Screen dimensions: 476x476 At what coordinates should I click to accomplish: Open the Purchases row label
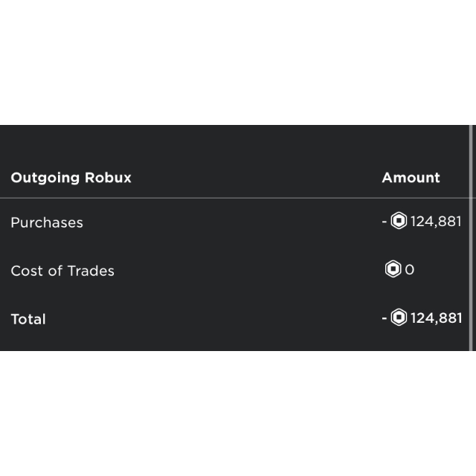click(x=47, y=222)
